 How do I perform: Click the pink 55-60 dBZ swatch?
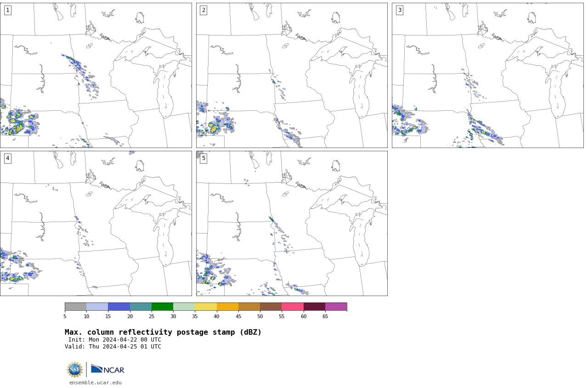coord(293,307)
